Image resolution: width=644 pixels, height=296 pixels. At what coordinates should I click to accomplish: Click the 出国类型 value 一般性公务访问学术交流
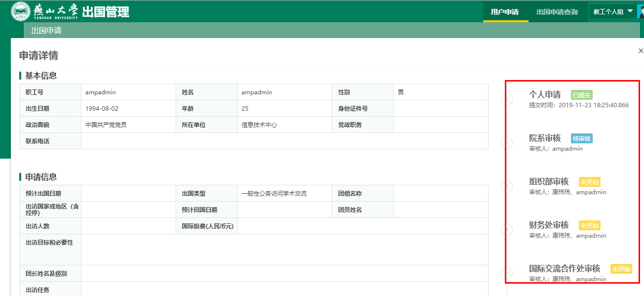[274, 194]
